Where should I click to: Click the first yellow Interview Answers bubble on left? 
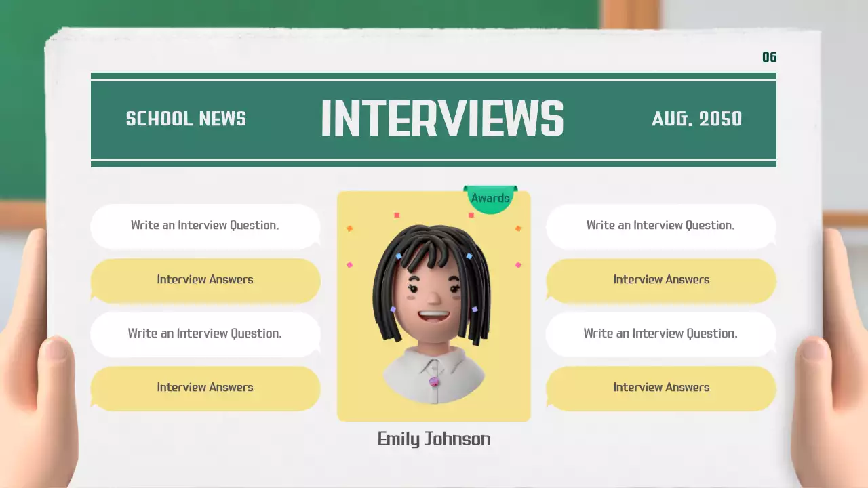[x=205, y=279]
